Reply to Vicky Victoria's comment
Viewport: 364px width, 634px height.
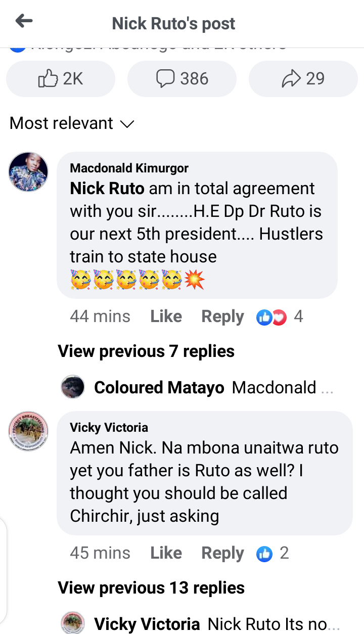[x=222, y=553]
